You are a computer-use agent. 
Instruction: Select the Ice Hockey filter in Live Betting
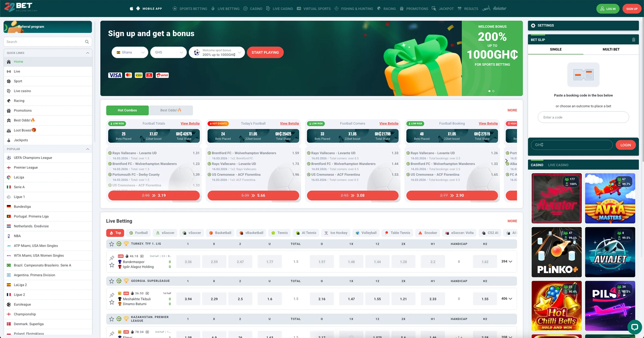(x=336, y=233)
